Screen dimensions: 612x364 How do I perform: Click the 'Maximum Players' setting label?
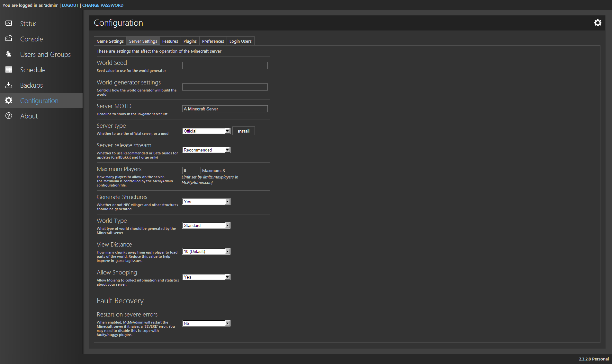coord(119,169)
